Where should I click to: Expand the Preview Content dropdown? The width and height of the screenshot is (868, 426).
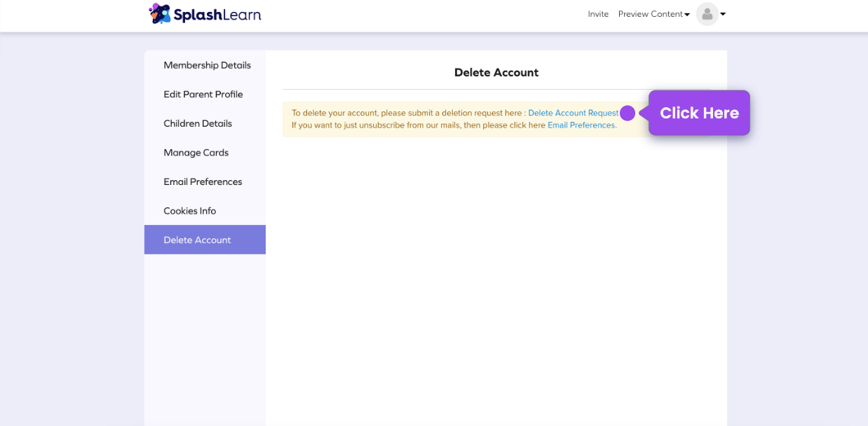653,14
